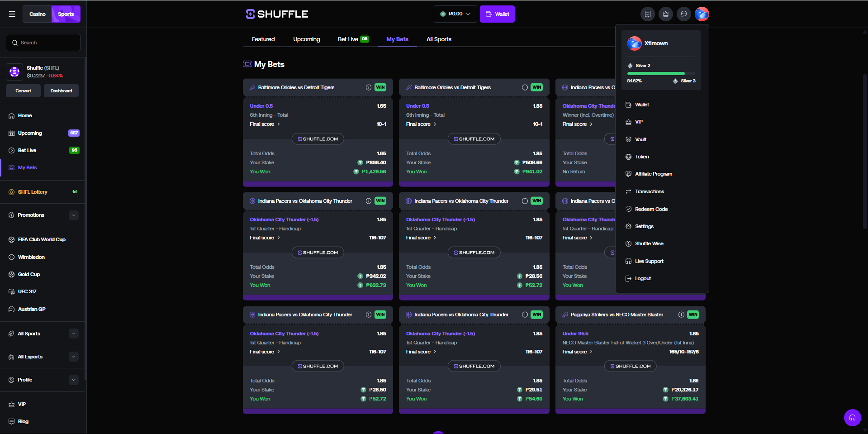Open FIFA Club World Cup
The height and width of the screenshot is (434, 868).
pos(42,239)
